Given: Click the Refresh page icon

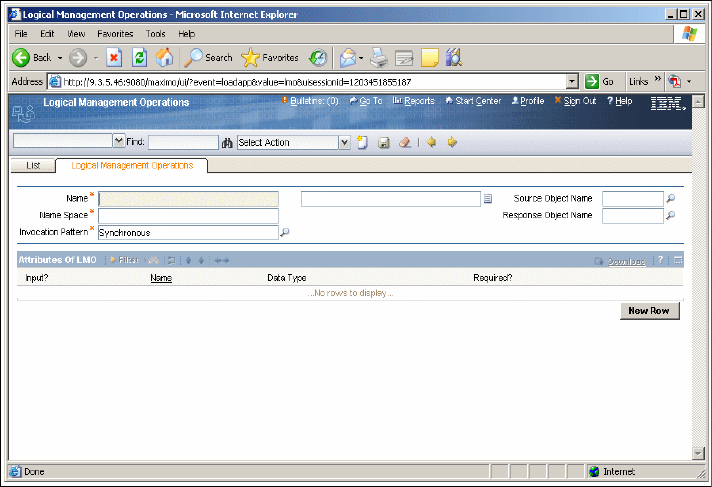Looking at the screenshot, I should 139,58.
